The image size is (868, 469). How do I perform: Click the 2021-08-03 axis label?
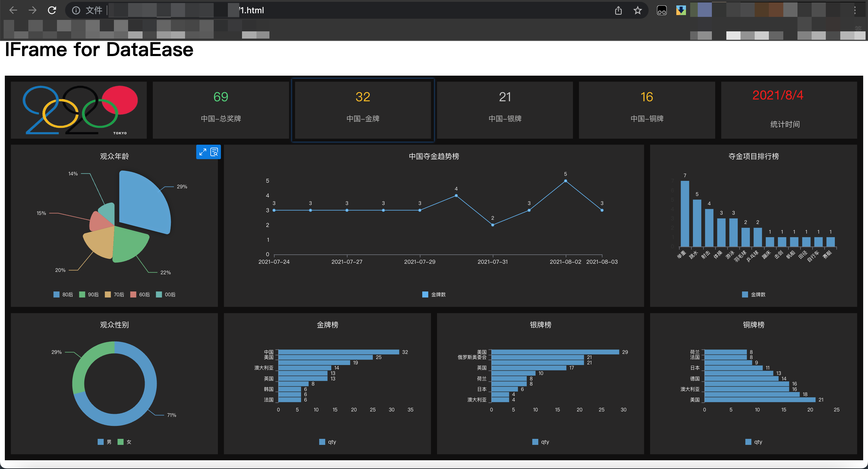[602, 262]
